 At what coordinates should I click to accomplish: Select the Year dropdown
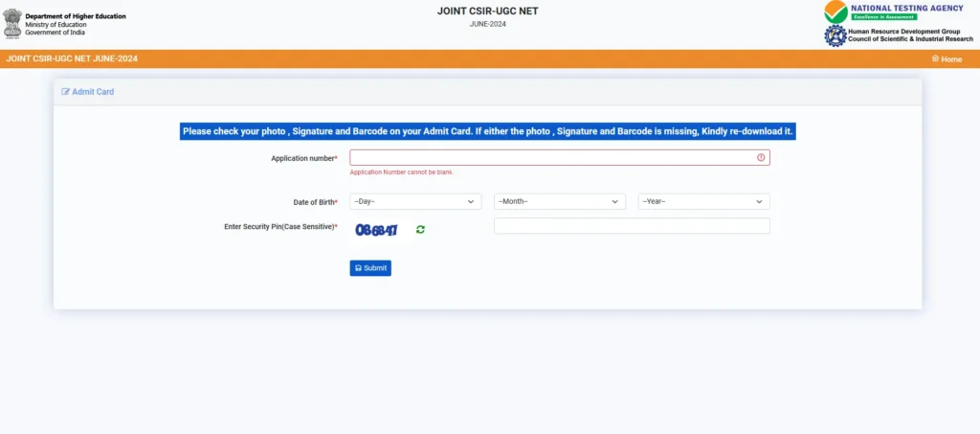click(703, 201)
